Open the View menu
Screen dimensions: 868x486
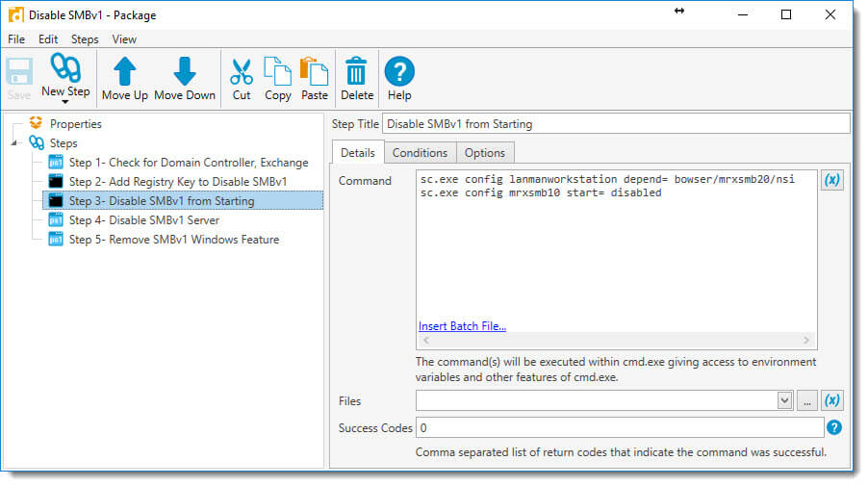124,39
